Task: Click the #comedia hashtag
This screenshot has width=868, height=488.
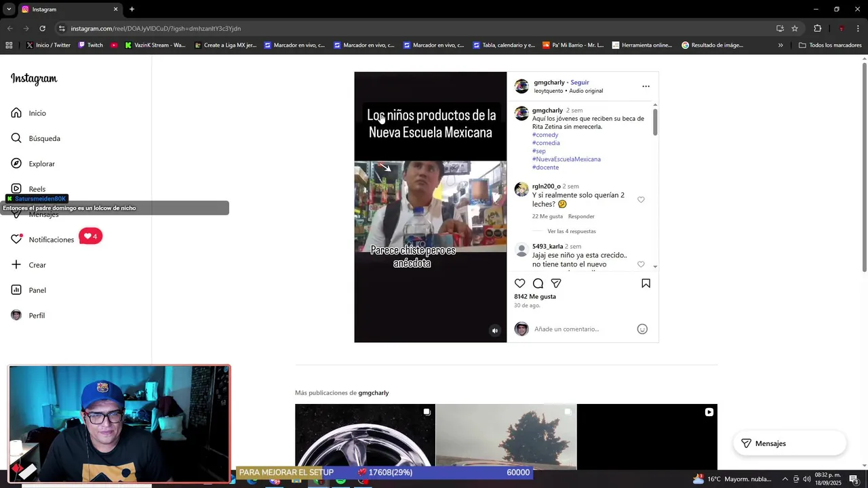Action: point(546,143)
